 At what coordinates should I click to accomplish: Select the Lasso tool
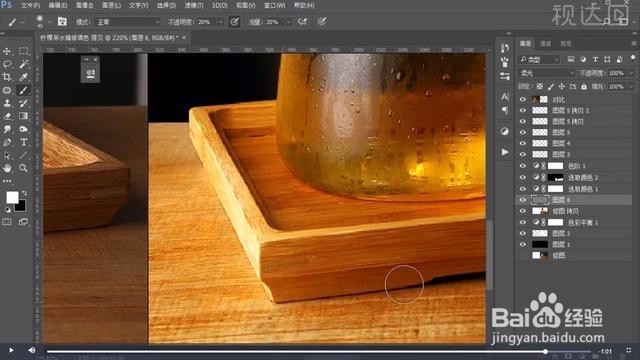7,64
